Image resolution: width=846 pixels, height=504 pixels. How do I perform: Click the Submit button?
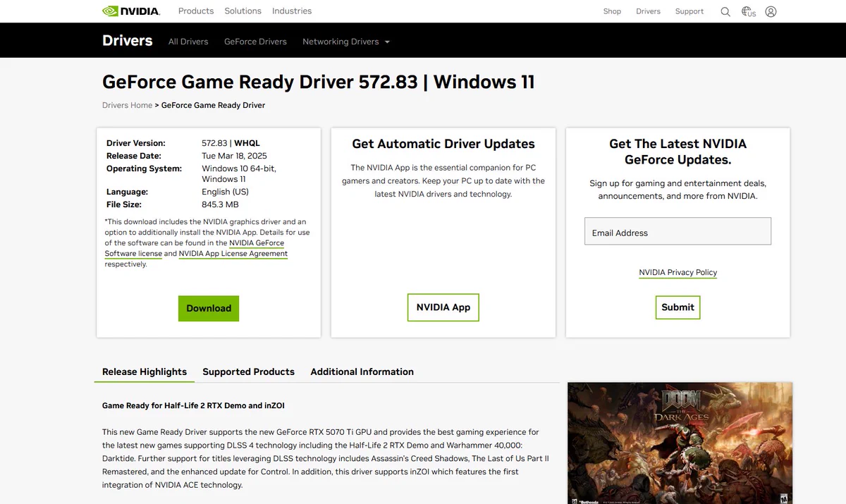(x=678, y=307)
